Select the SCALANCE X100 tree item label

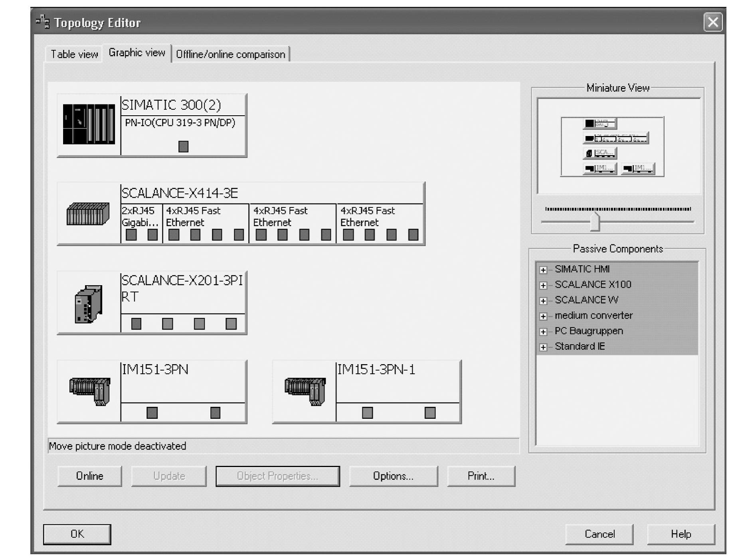pyautogui.click(x=593, y=284)
